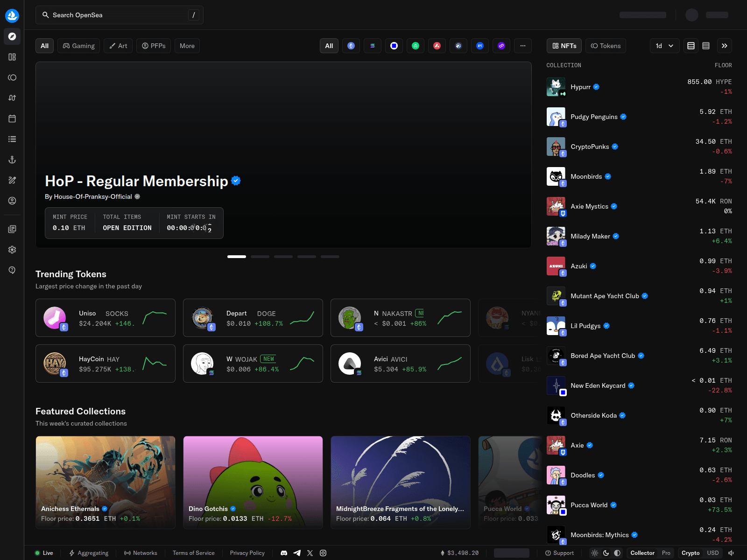Open the anchor Rewards icon in the sidebar
The height and width of the screenshot is (560, 747).
(12, 160)
